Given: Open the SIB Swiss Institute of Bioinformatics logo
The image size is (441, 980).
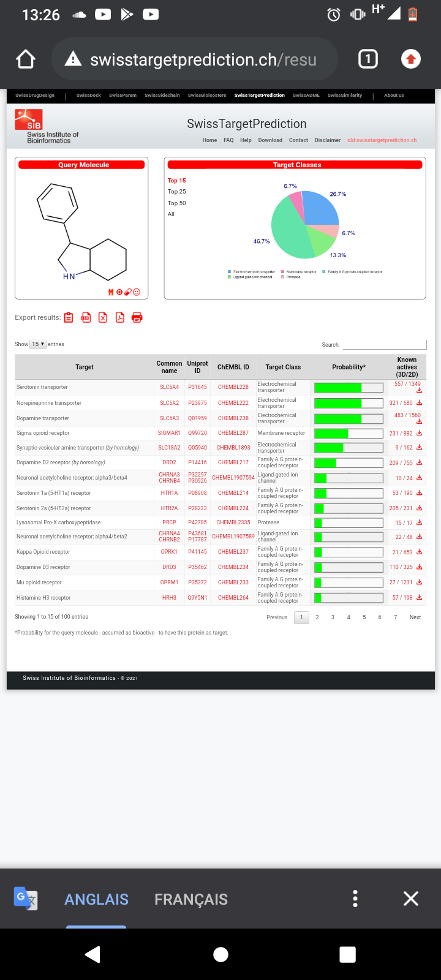Looking at the screenshot, I should pos(47,127).
